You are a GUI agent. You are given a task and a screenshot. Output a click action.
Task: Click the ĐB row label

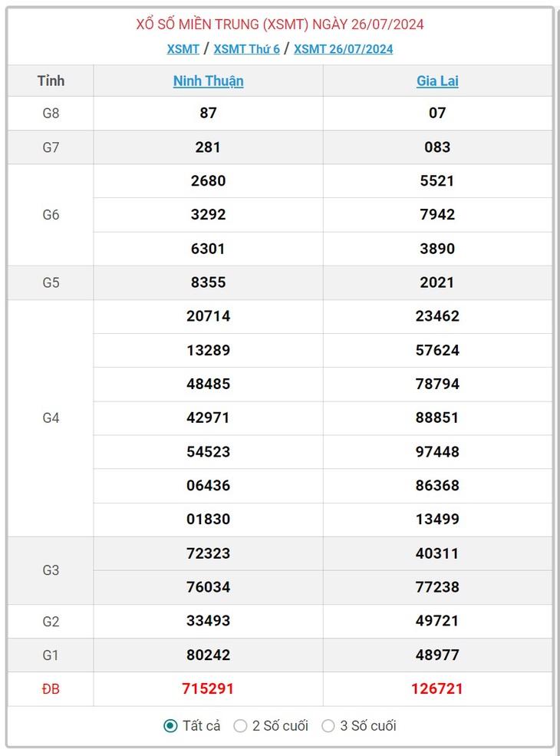point(51,688)
